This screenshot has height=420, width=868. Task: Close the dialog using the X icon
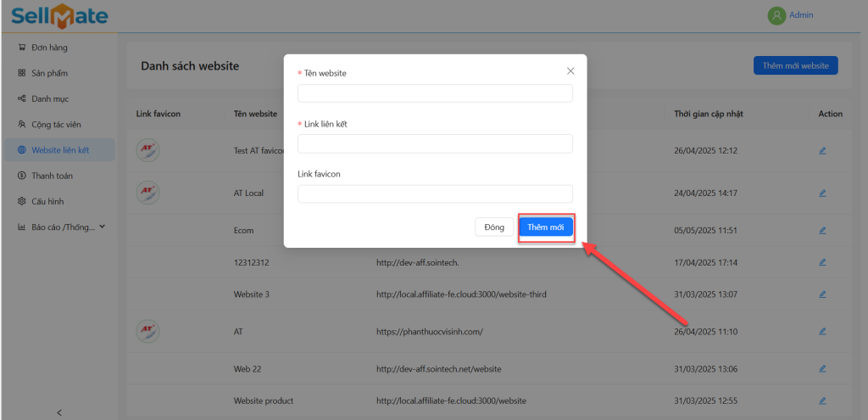(x=570, y=71)
